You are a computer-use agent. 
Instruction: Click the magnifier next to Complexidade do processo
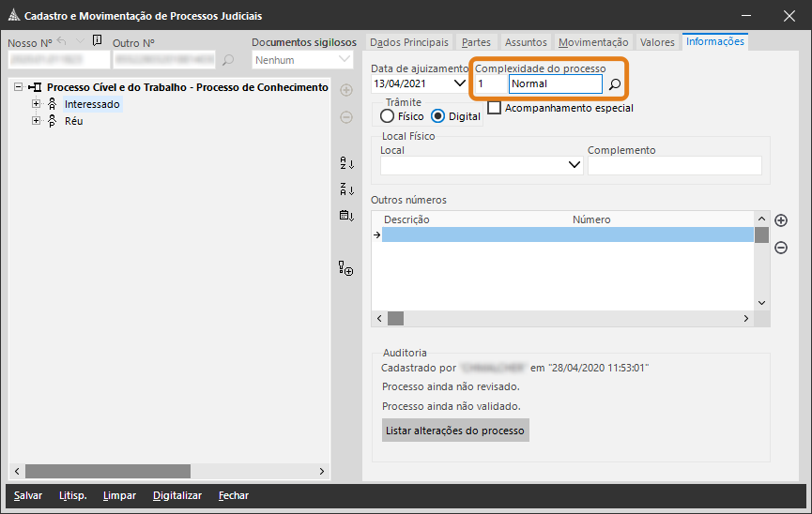click(615, 84)
